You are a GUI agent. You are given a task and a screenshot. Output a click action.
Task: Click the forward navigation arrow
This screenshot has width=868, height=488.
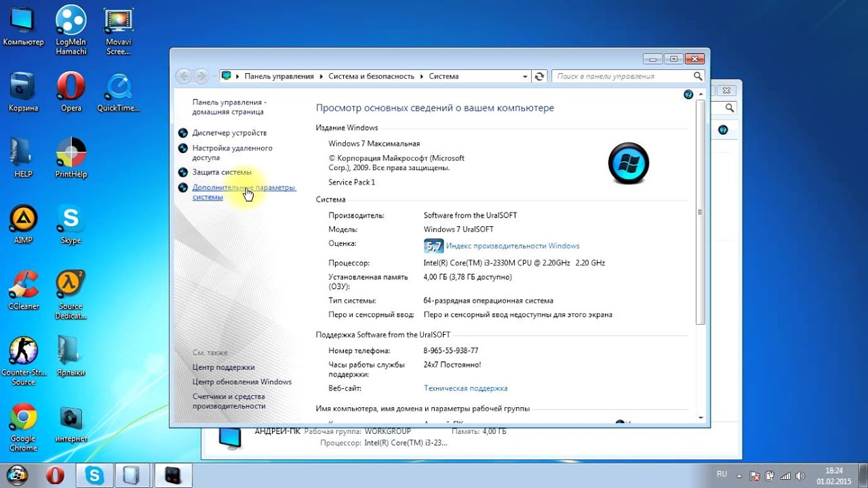click(x=201, y=76)
